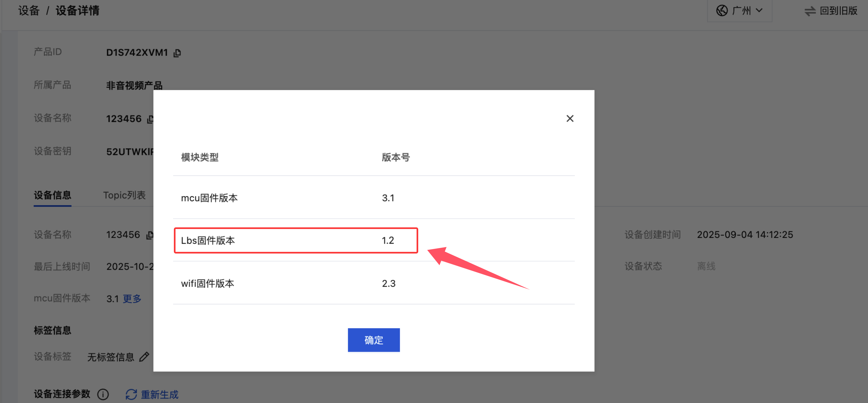Click the pencil icon to edit device tags
868x403 pixels.
(144, 356)
